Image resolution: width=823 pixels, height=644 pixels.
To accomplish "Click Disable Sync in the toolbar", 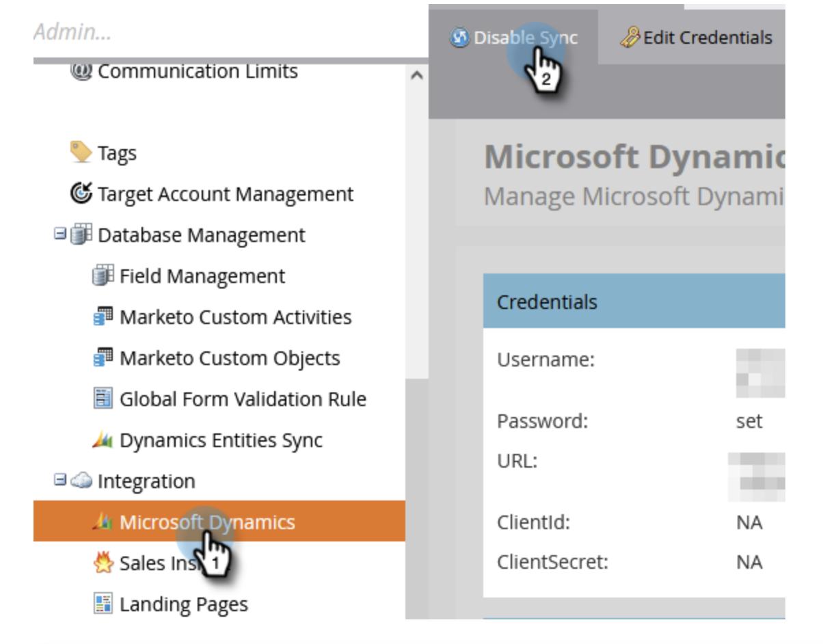I will tap(515, 38).
